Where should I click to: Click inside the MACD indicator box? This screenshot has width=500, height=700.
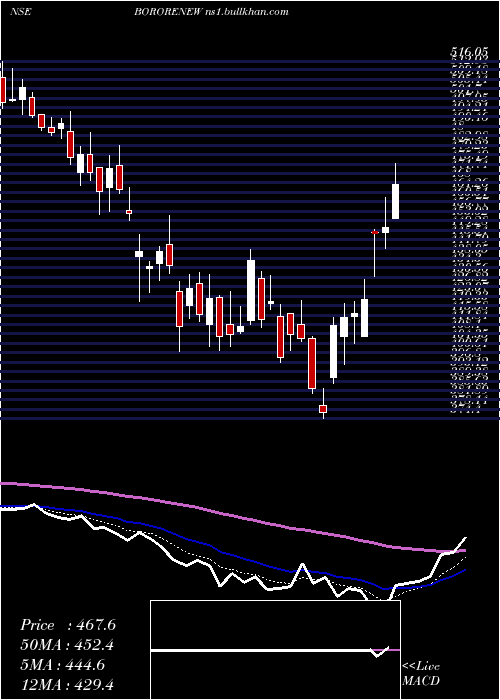(x=275, y=650)
